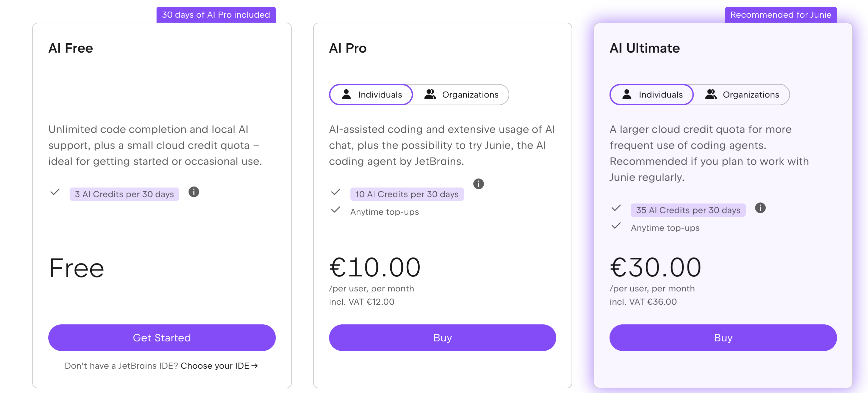Click the AI Ultimate single-person Individuals icon
Image resolution: width=868 pixels, height=393 pixels.
(x=627, y=94)
